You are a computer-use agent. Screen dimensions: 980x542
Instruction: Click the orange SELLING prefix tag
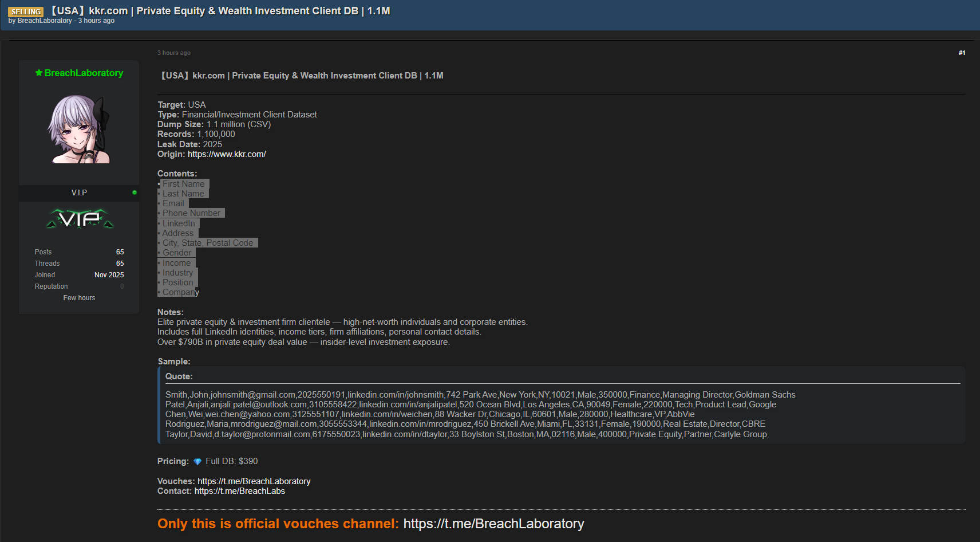coord(26,11)
